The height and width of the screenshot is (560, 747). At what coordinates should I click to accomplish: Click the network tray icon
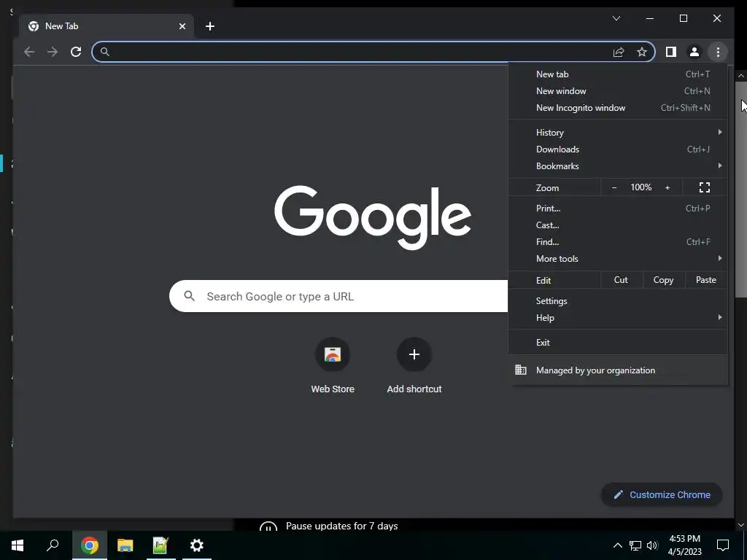click(635, 545)
